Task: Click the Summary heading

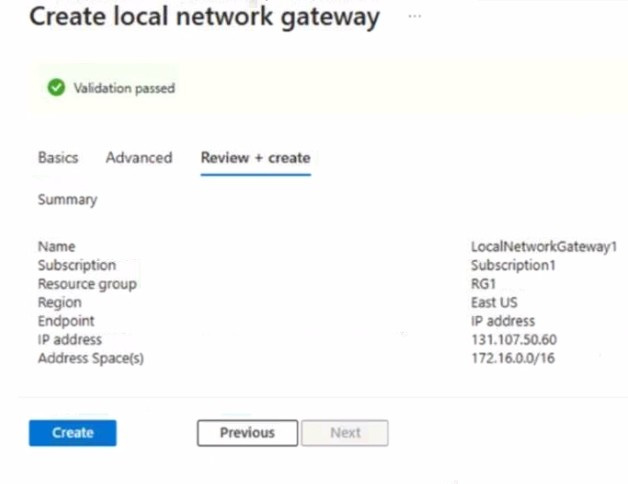Action: [x=67, y=200]
